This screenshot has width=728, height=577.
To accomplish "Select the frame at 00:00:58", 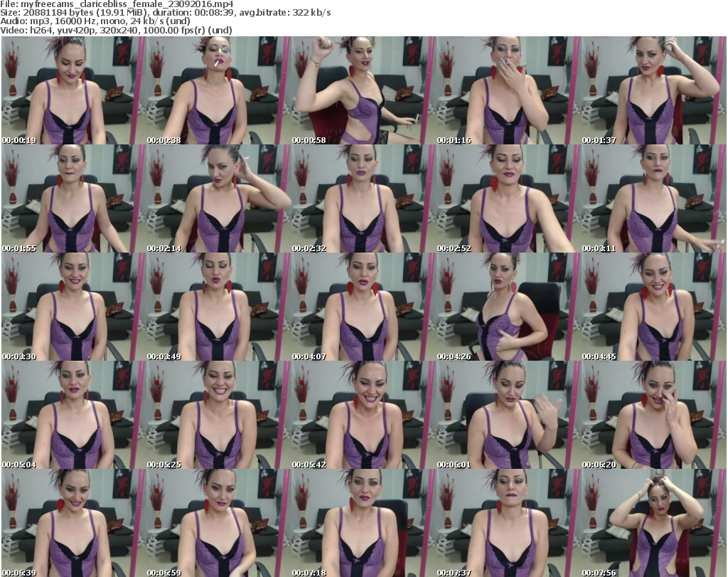I will (x=363, y=90).
